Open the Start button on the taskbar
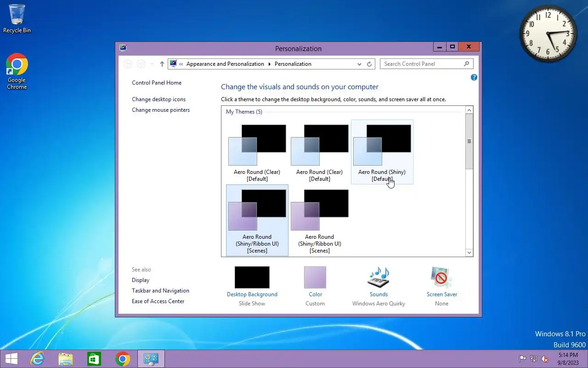 11,359
